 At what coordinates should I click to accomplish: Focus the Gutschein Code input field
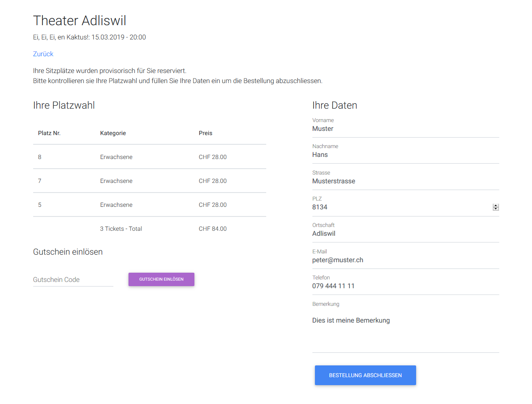73,280
